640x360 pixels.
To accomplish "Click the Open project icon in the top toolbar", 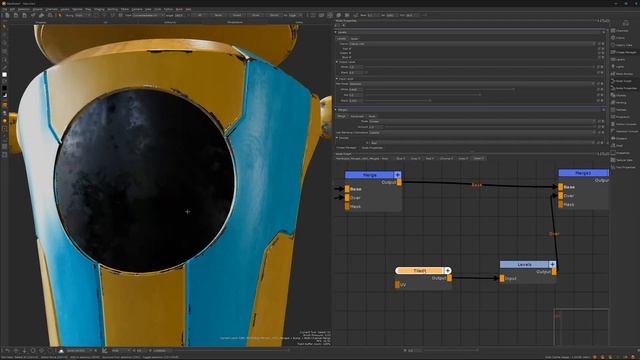I will click(x=16, y=16).
